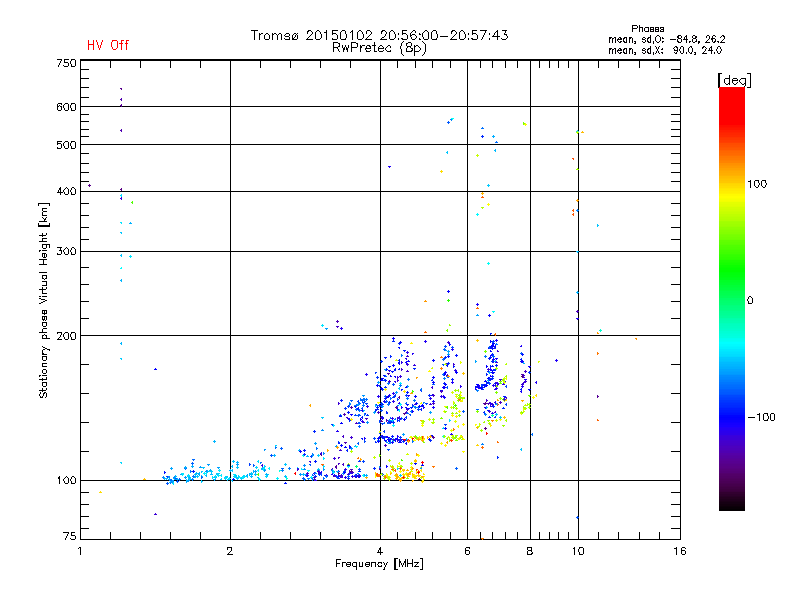Click the y-axis tick label '500'
Viewport: 800px width, 600px height.
click(x=66, y=145)
